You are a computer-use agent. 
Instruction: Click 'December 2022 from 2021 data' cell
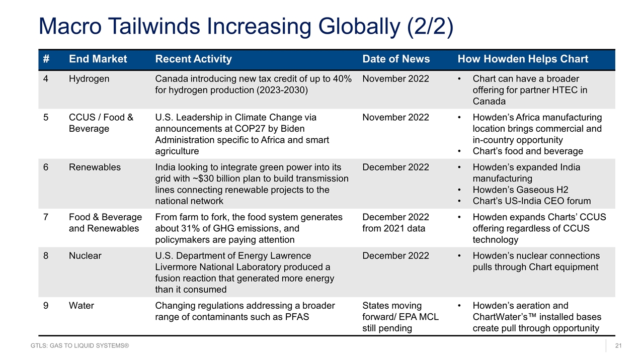click(396, 223)
